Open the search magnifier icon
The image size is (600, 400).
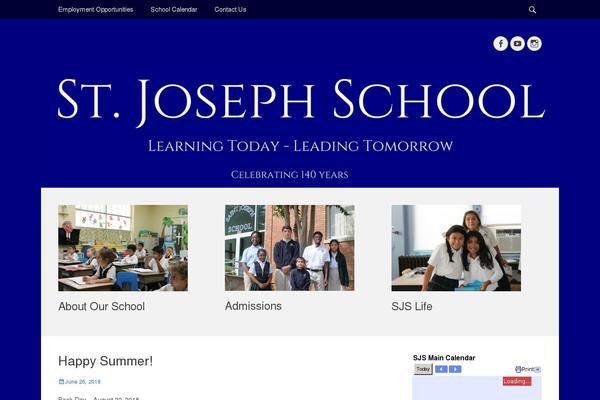point(532,10)
